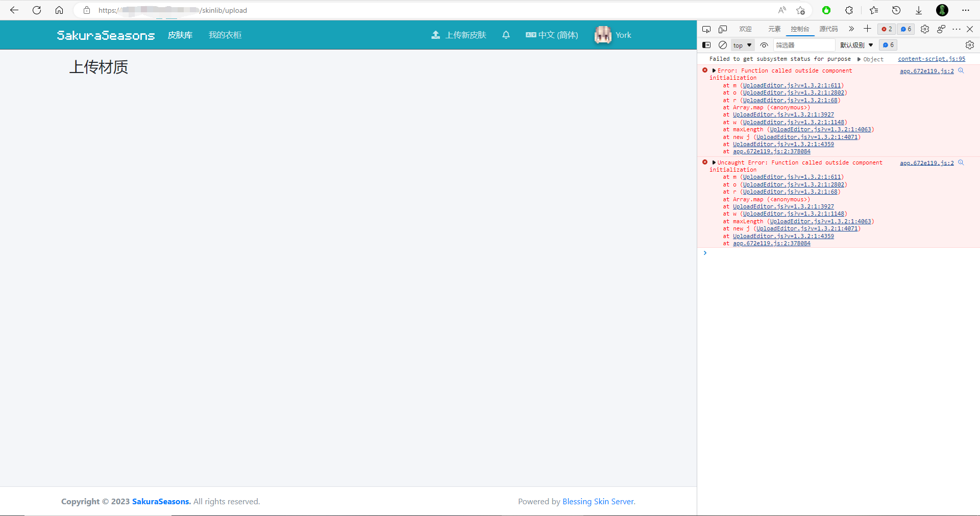The image size is (980, 516).
Task: Open the content-script.js:95 source link
Action: point(932,59)
